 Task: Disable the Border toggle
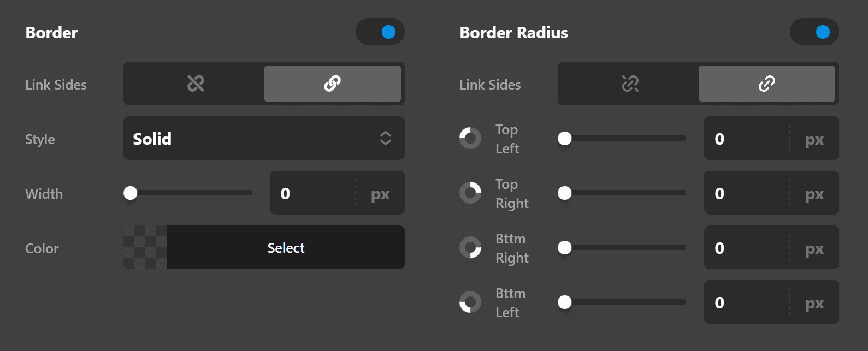[x=380, y=32]
